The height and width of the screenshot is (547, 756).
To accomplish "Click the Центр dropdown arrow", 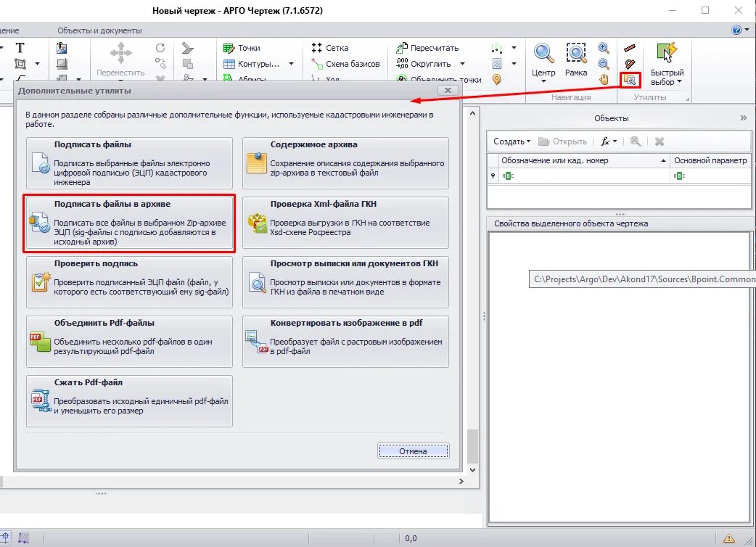I will pos(543,81).
